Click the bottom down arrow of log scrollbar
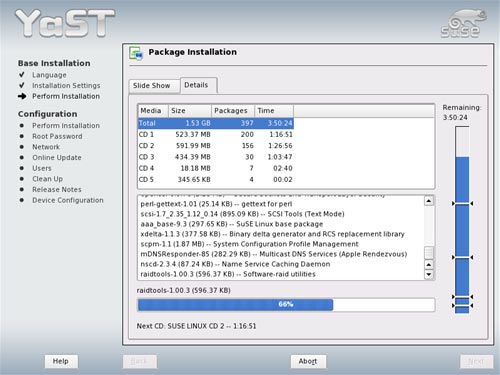Image resolution: width=500 pixels, height=375 pixels. pos(429,275)
